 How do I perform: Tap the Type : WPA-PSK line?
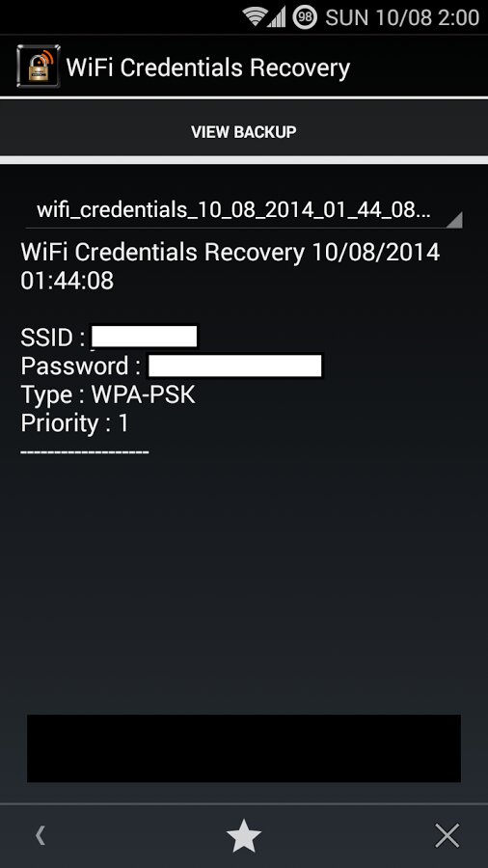click(x=108, y=394)
